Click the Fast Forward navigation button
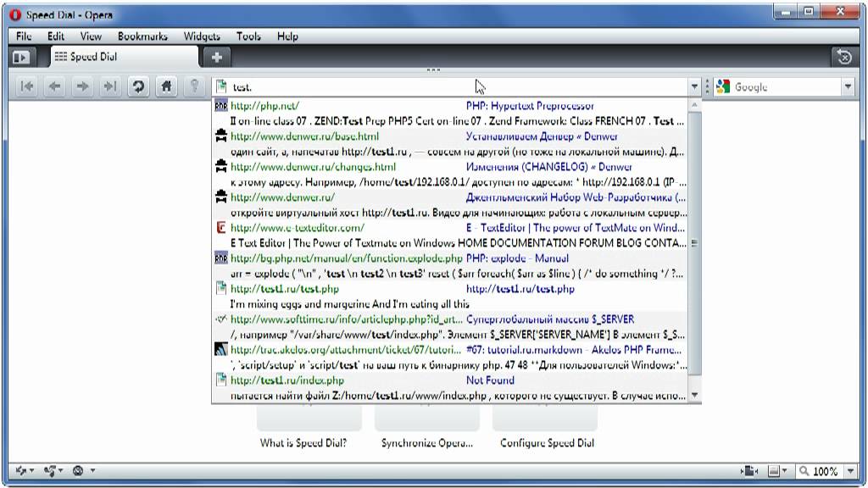868x488 pixels. (110, 86)
